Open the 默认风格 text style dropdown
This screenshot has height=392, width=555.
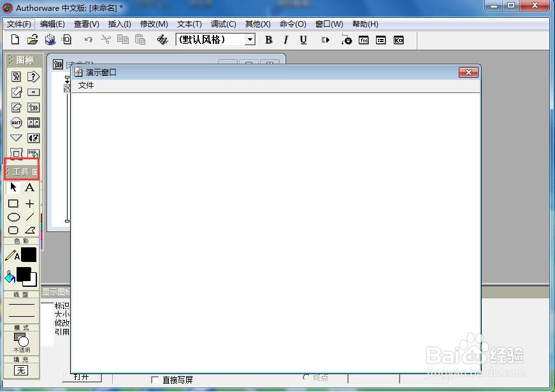(x=250, y=40)
